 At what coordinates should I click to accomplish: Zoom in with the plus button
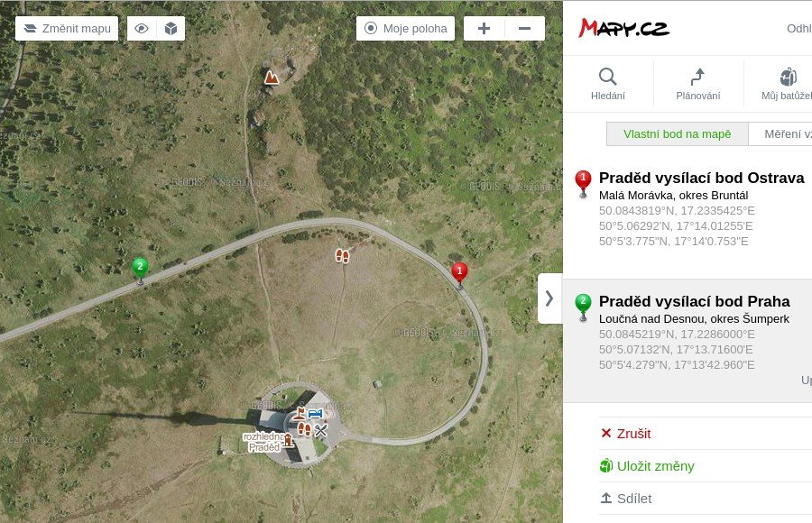click(484, 29)
